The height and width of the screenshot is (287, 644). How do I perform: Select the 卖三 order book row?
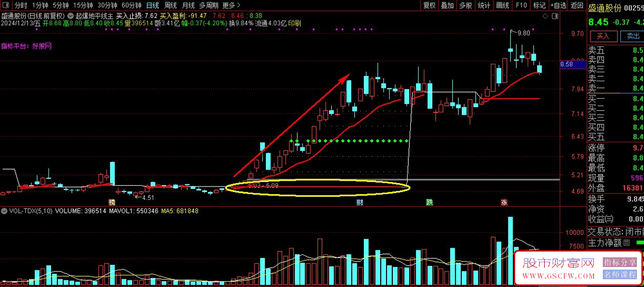[x=616, y=69]
